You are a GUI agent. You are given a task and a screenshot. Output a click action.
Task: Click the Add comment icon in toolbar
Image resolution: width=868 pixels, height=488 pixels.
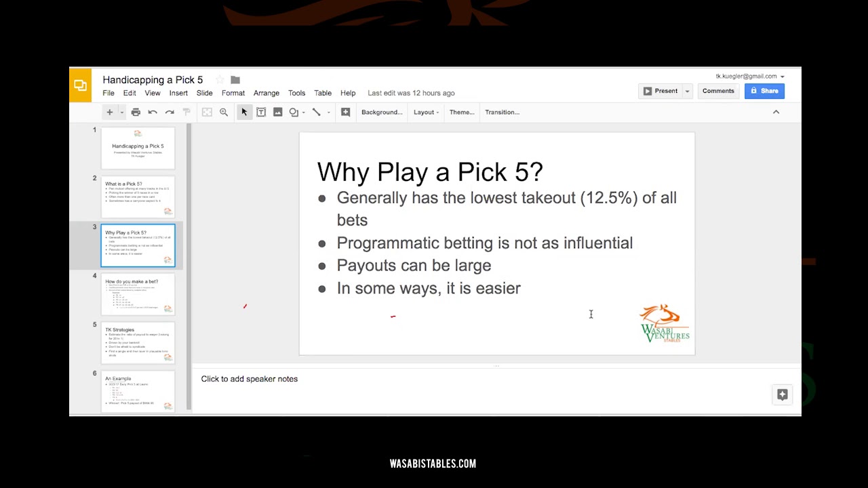(x=345, y=112)
